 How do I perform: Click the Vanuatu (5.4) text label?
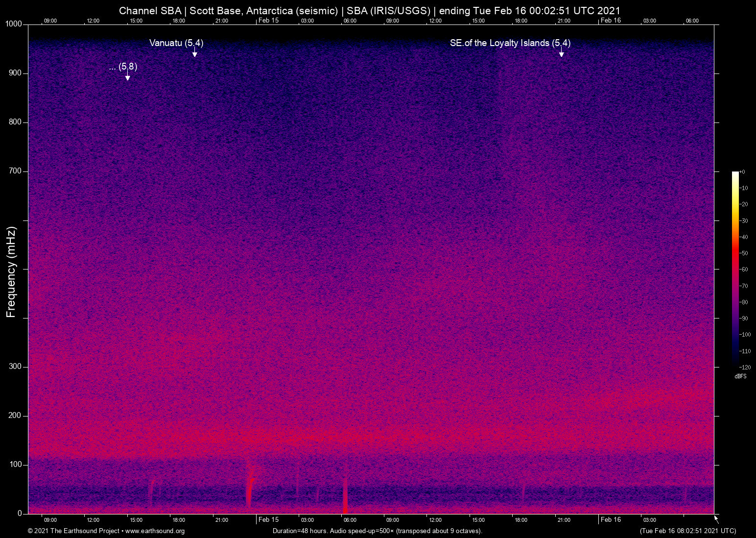tap(176, 43)
